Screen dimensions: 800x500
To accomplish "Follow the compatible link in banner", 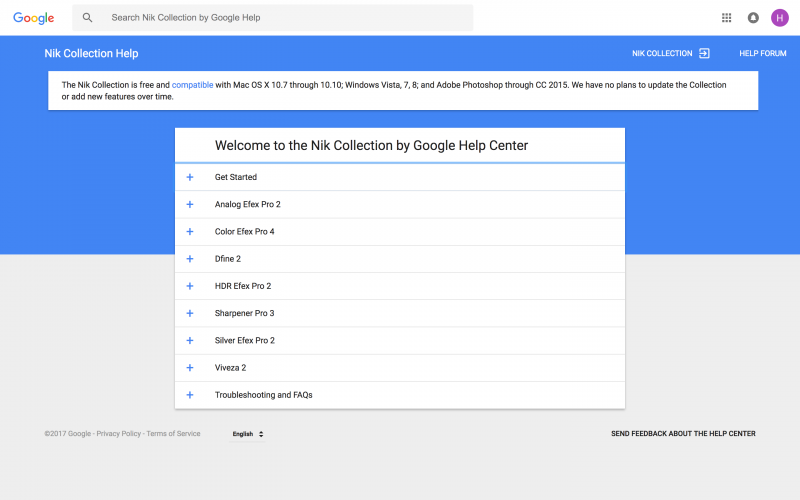I will pos(192,85).
